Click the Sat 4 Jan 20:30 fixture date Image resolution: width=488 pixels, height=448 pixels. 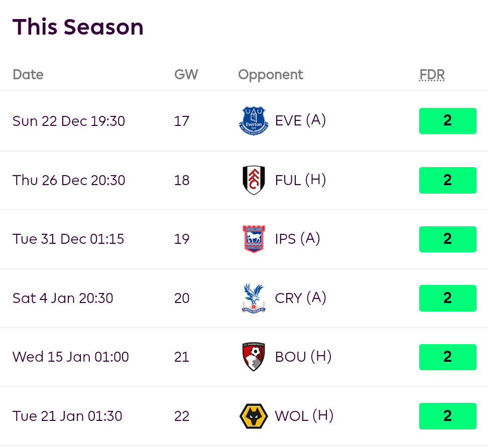(63, 298)
